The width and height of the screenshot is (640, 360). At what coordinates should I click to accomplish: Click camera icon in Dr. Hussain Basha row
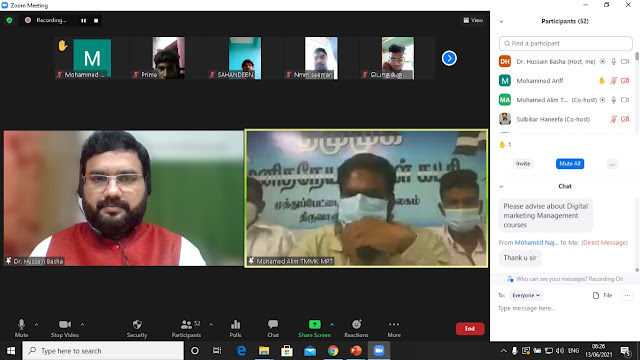click(625, 62)
